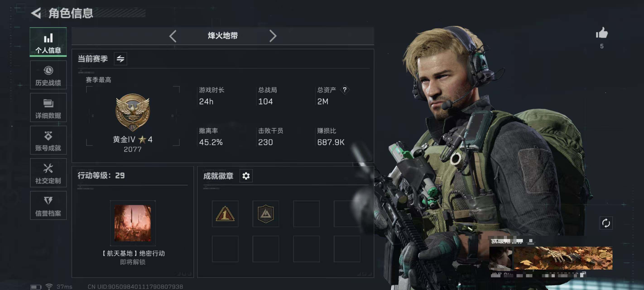This screenshot has height=290, width=644.
Task: Copy player ID using copy icon
Action: (583, 275)
